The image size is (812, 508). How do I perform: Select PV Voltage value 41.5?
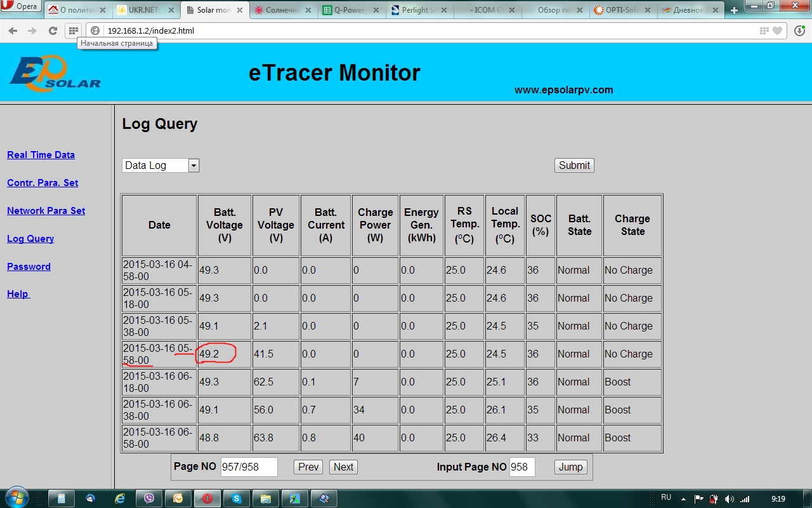pyautogui.click(x=264, y=354)
